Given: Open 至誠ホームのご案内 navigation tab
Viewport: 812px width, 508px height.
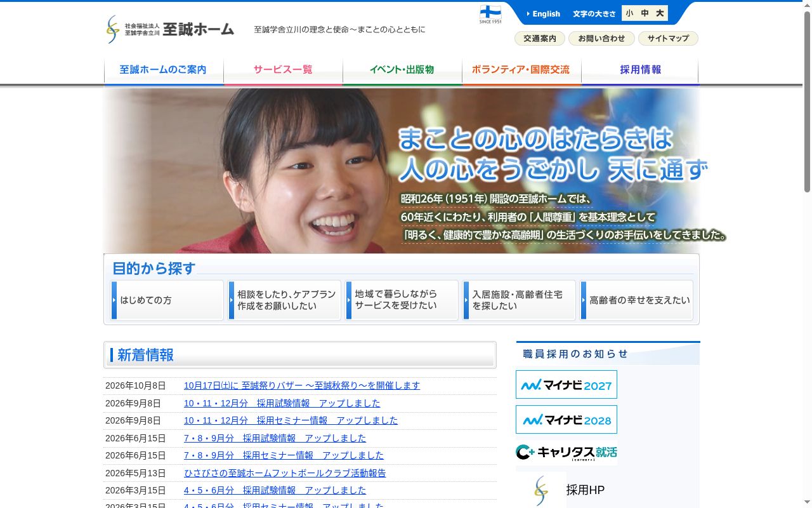Looking at the screenshot, I should tap(164, 70).
